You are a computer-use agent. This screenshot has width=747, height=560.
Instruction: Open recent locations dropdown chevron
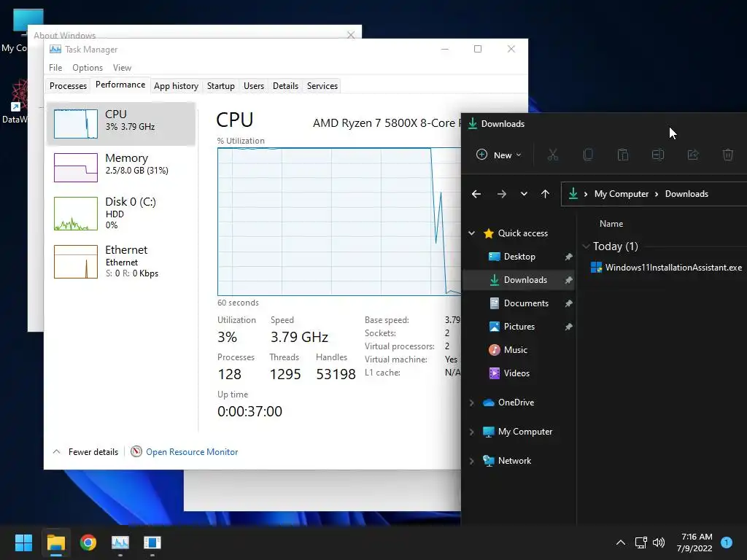[524, 194]
